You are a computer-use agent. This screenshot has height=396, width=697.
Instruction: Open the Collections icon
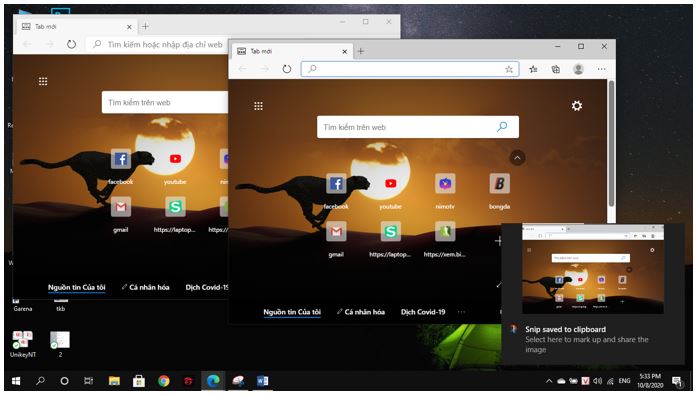556,69
